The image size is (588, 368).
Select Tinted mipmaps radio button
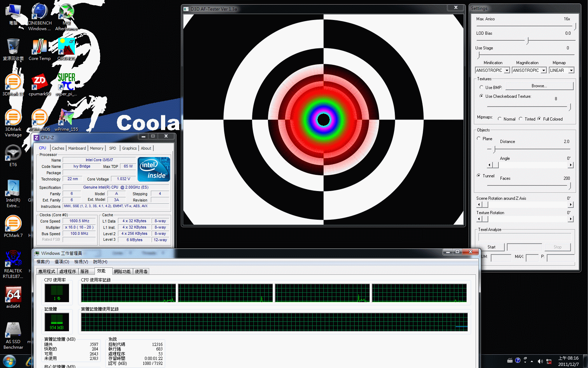point(520,119)
